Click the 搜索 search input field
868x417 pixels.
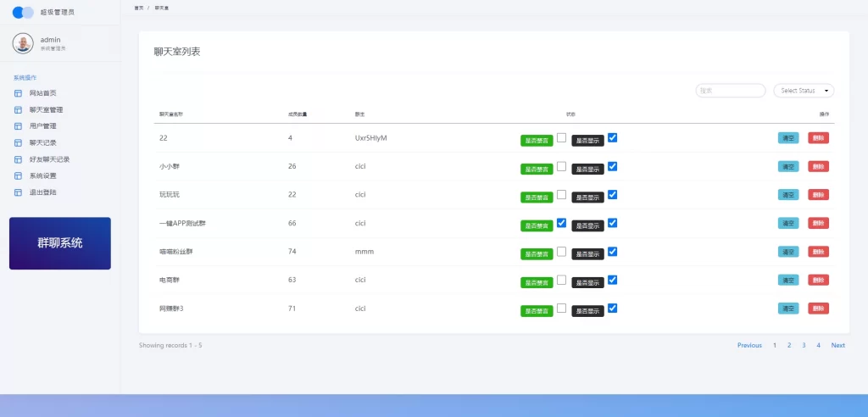coord(730,91)
